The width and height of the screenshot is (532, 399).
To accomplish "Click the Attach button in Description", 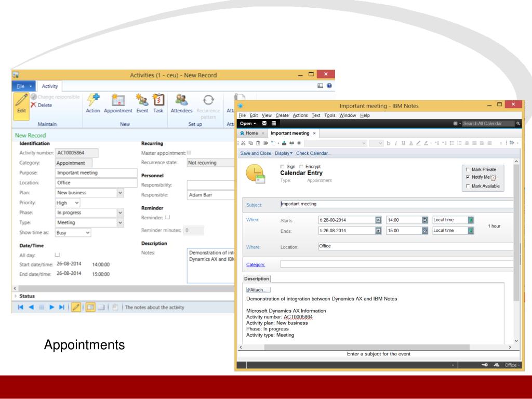I will (x=258, y=290).
